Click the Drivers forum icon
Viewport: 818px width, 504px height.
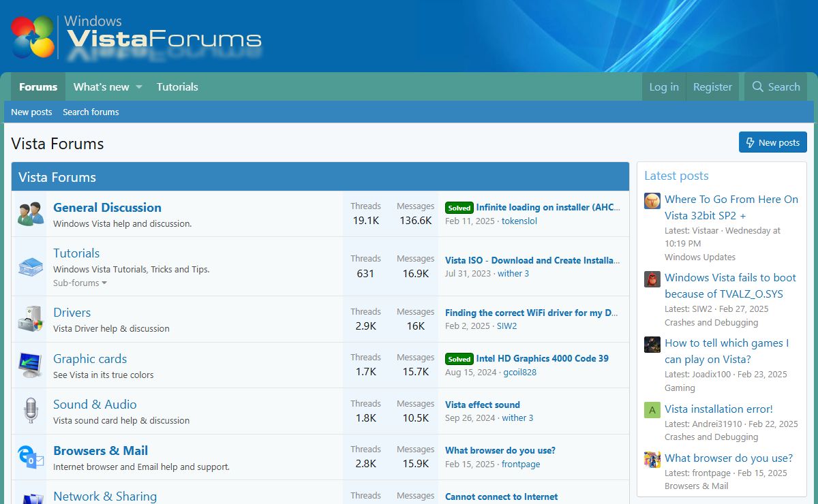click(31, 319)
